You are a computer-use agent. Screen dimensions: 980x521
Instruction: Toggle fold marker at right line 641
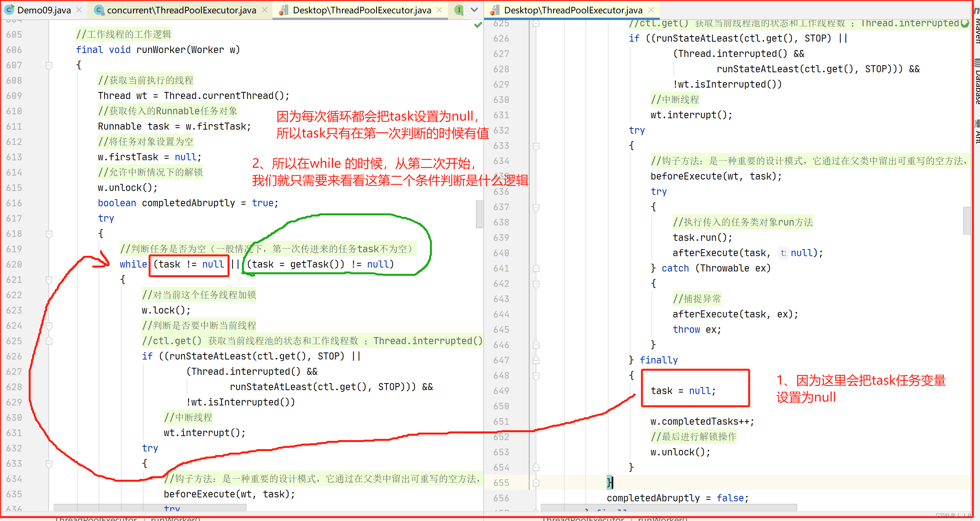tap(536, 268)
